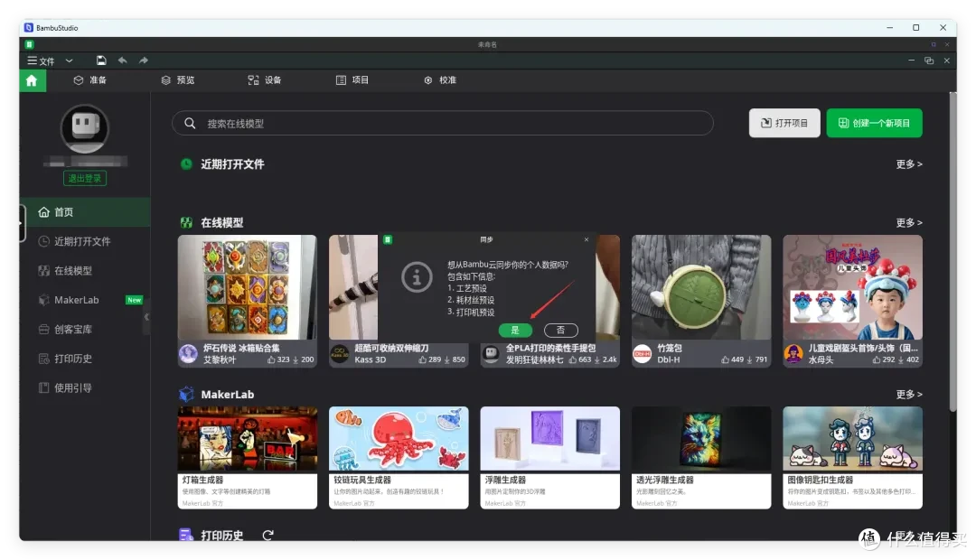The image size is (976, 560).
Task: Click the 超酷可收纳双伸缩刀 model title
Action: click(391, 349)
